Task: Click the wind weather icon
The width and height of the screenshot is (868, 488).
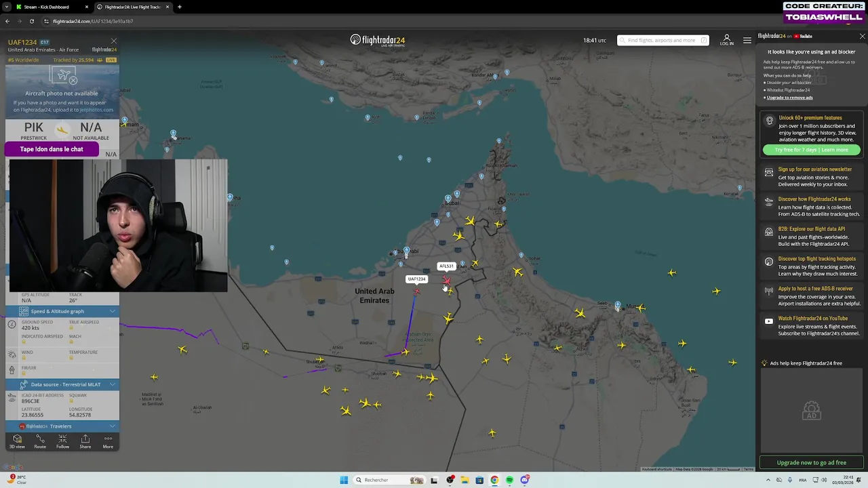Action: point(12,354)
